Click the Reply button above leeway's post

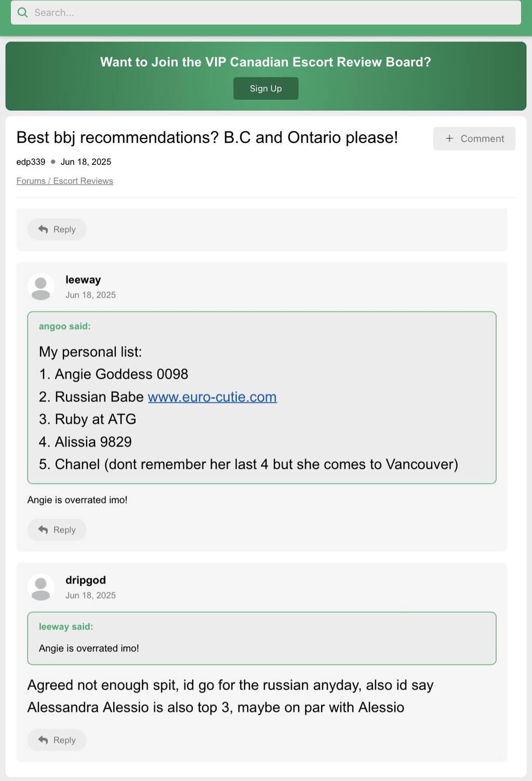(57, 229)
